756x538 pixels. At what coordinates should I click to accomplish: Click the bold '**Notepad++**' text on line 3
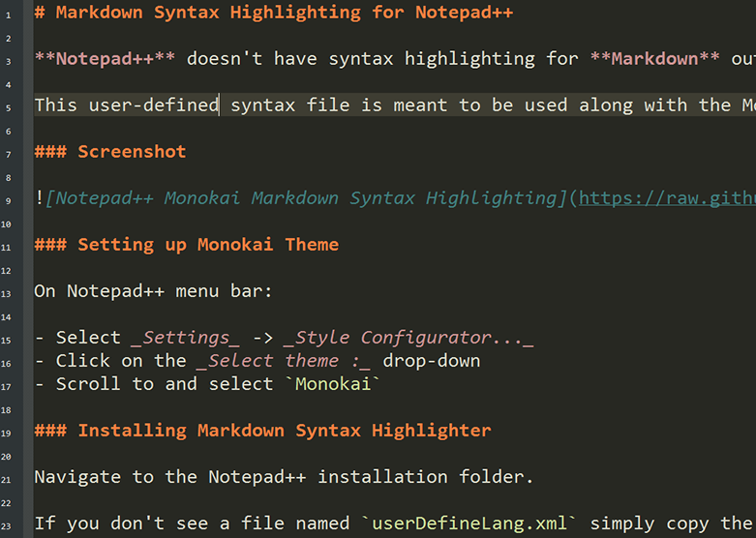pyautogui.click(x=106, y=59)
